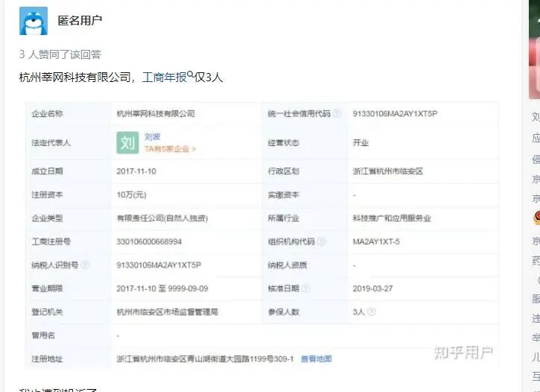Select 杭州市临安区市场监督管理局 cell
The height and width of the screenshot is (392, 540).
[x=167, y=312]
